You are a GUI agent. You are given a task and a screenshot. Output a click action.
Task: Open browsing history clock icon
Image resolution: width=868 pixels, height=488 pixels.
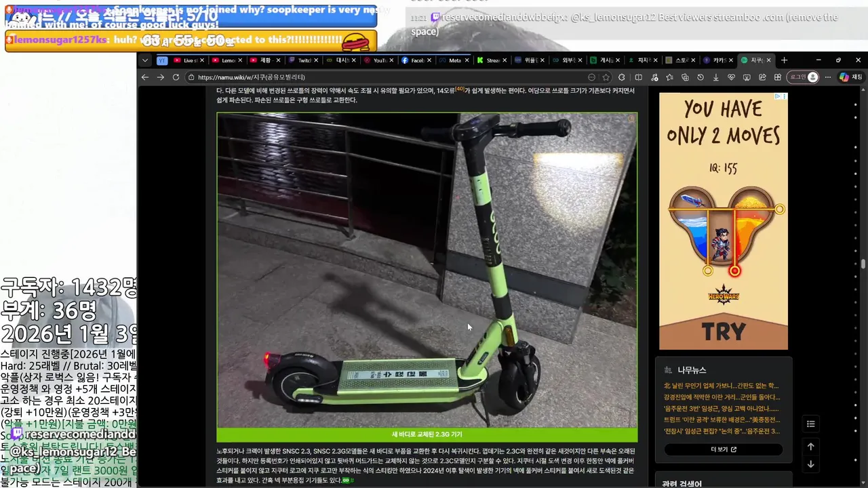point(701,77)
